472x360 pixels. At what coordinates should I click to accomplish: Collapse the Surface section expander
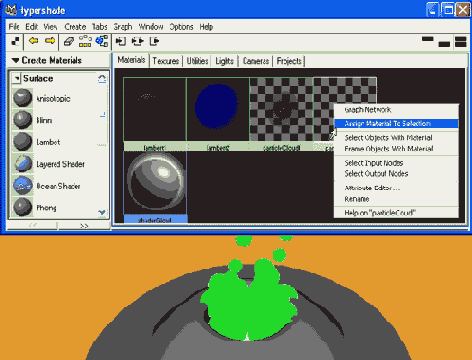[x=16, y=79]
